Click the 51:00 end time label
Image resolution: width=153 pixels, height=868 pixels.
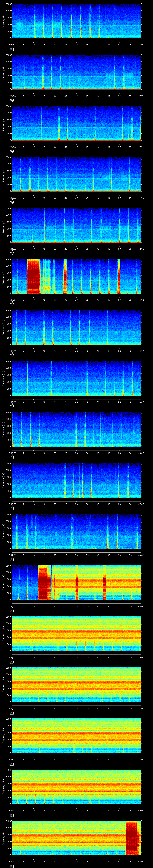(x=141, y=708)
